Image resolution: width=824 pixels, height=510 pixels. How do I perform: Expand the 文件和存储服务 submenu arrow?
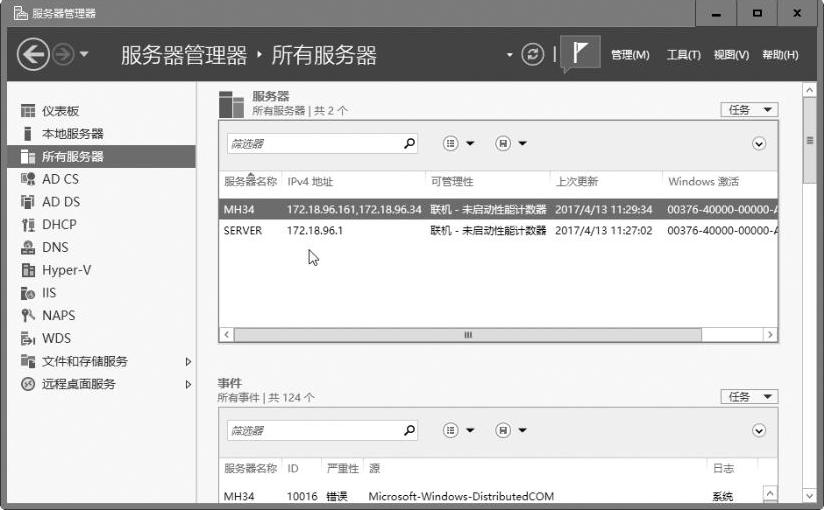[188, 361]
